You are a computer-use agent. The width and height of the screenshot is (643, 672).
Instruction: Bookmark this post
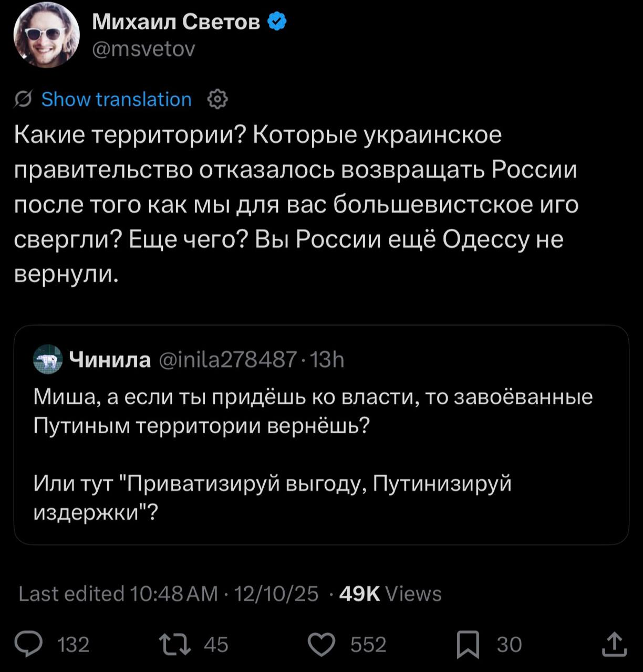point(468,645)
